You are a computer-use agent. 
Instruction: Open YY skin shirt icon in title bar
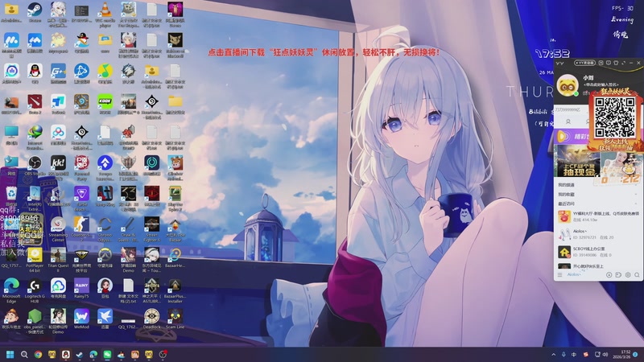[x=616, y=63]
